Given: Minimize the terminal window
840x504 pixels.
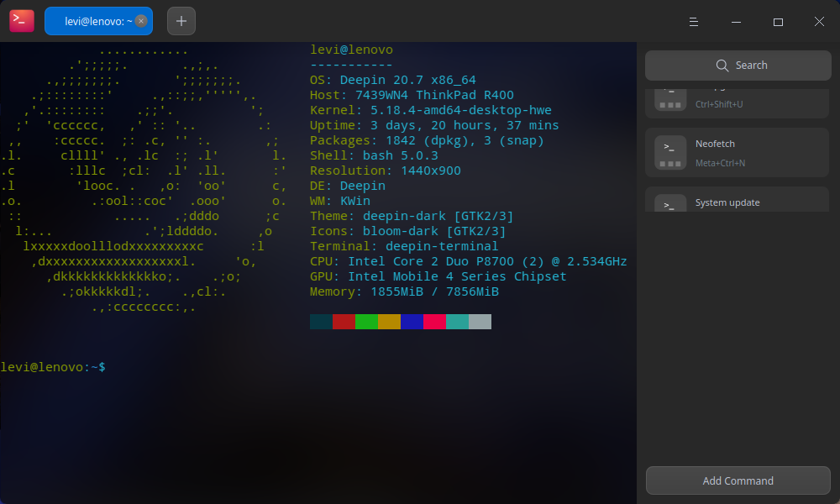Looking at the screenshot, I should [x=736, y=22].
